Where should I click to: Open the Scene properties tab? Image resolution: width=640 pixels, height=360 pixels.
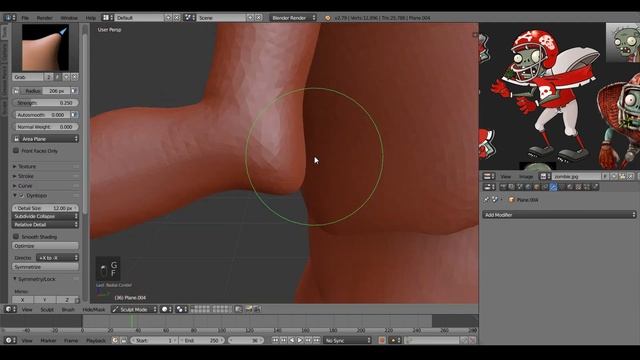coord(519,187)
